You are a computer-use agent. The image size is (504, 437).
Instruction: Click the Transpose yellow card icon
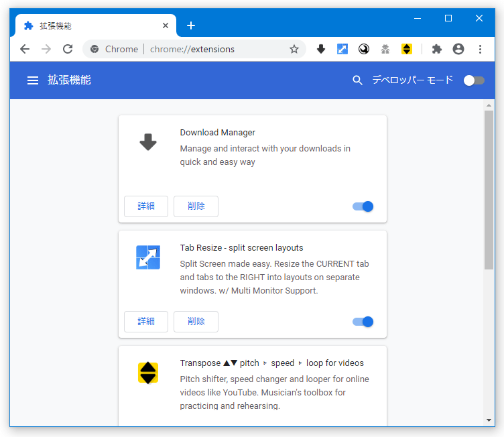(148, 373)
